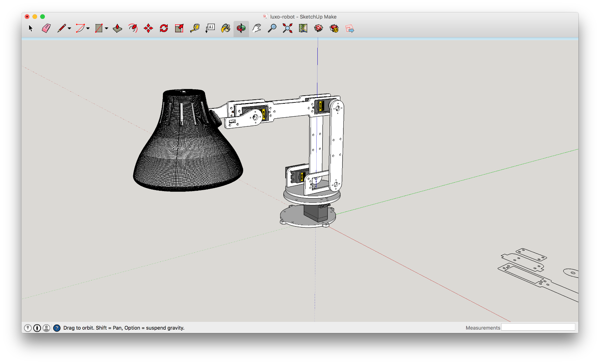This screenshot has width=600, height=364.
Task: Click the geo-location status icon
Action: tap(28, 328)
